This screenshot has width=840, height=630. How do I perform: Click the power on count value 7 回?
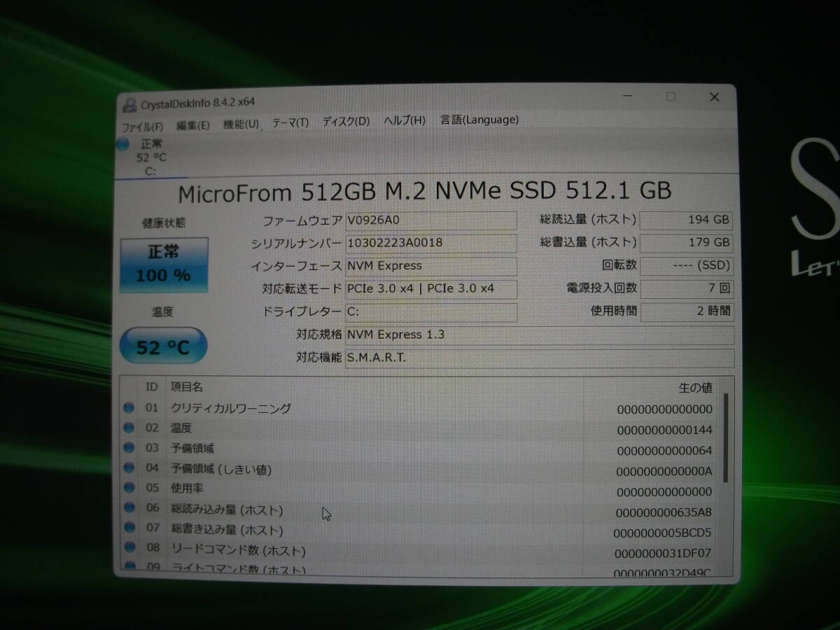pos(686,288)
